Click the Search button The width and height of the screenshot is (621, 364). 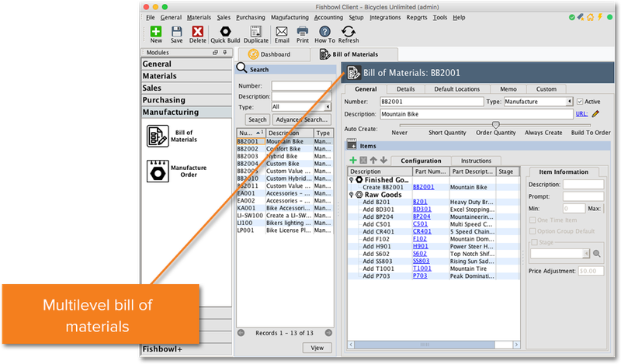[258, 120]
